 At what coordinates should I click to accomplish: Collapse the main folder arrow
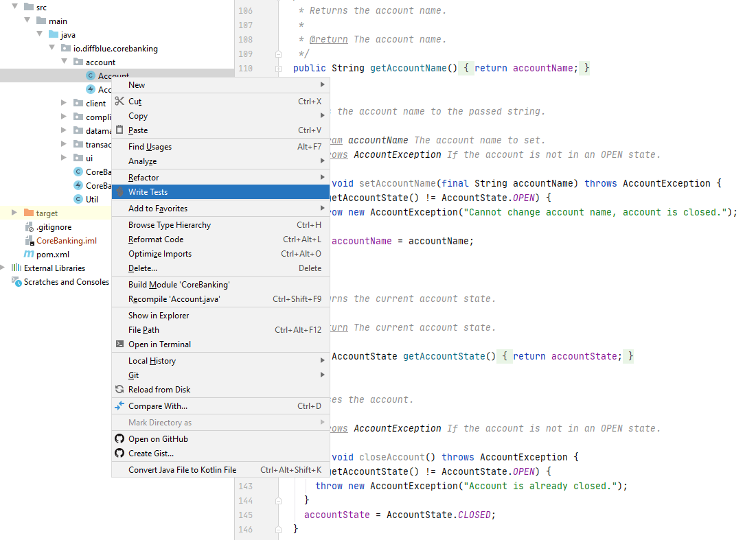pos(27,21)
